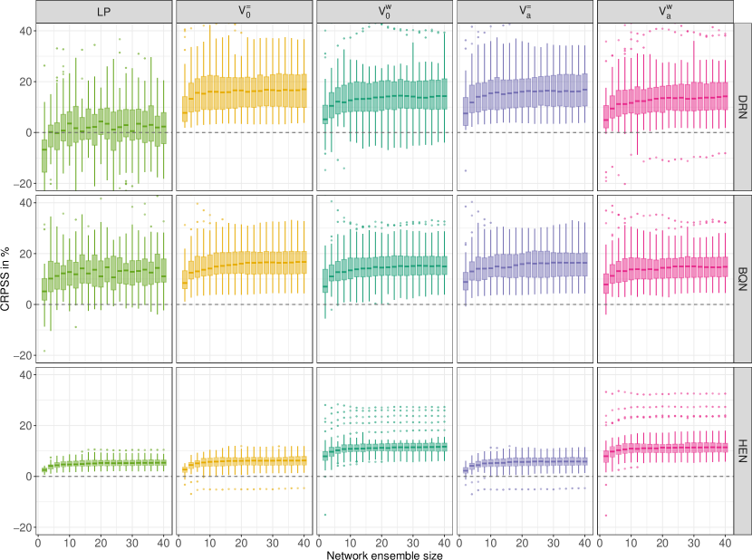
Task: Select the Va equal-weights facet header
Action: pyautogui.click(x=525, y=12)
